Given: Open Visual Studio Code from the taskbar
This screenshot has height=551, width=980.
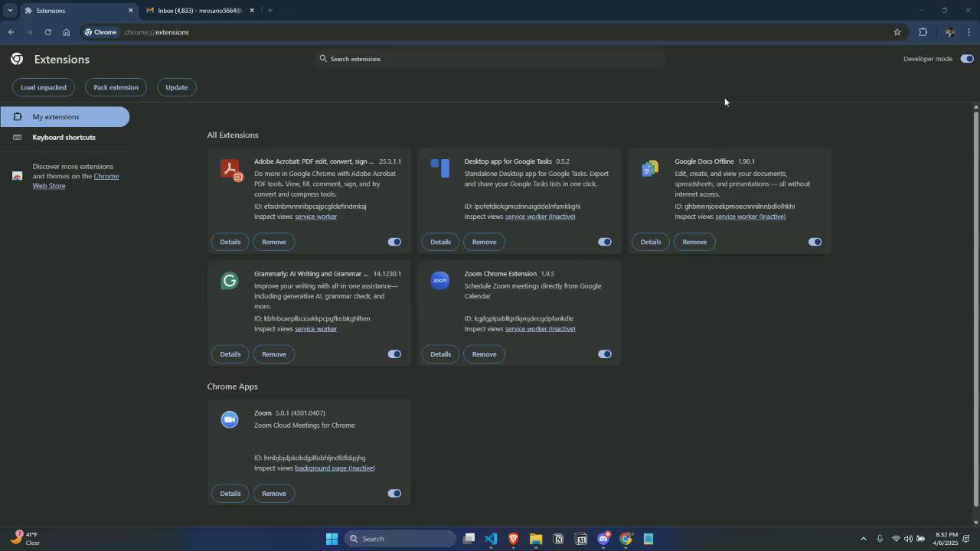Looking at the screenshot, I should tap(491, 539).
